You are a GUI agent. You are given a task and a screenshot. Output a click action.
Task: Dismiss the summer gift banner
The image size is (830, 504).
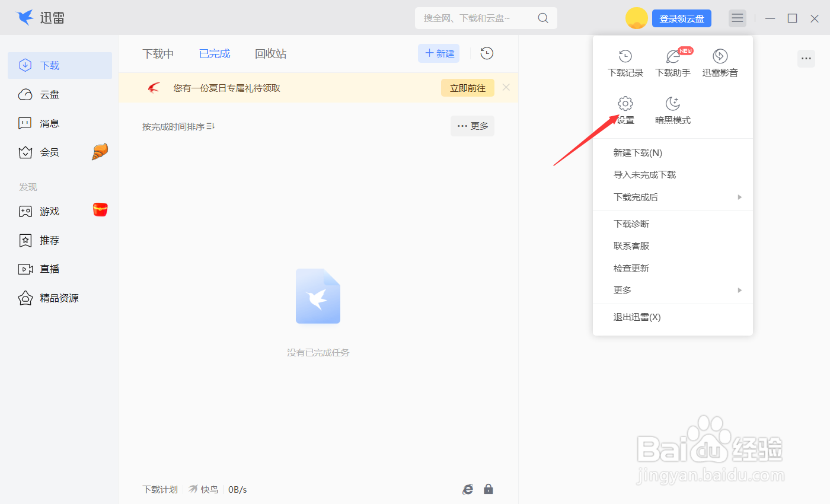tap(506, 87)
